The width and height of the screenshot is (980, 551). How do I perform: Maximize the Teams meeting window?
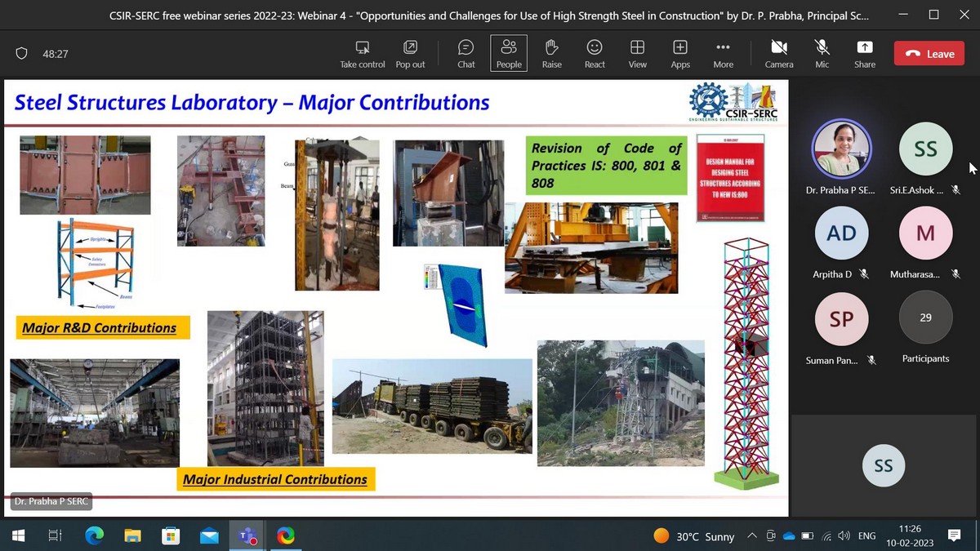coord(933,15)
